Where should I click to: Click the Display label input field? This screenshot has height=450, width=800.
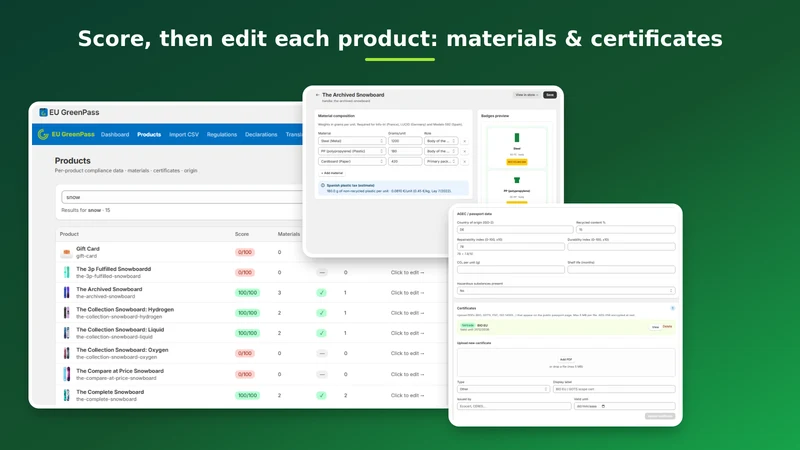click(x=614, y=389)
